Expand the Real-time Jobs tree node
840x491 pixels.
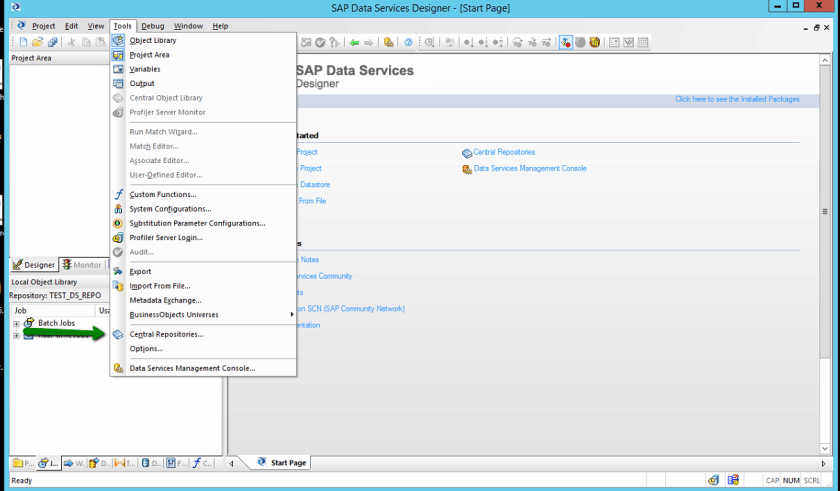pos(16,336)
